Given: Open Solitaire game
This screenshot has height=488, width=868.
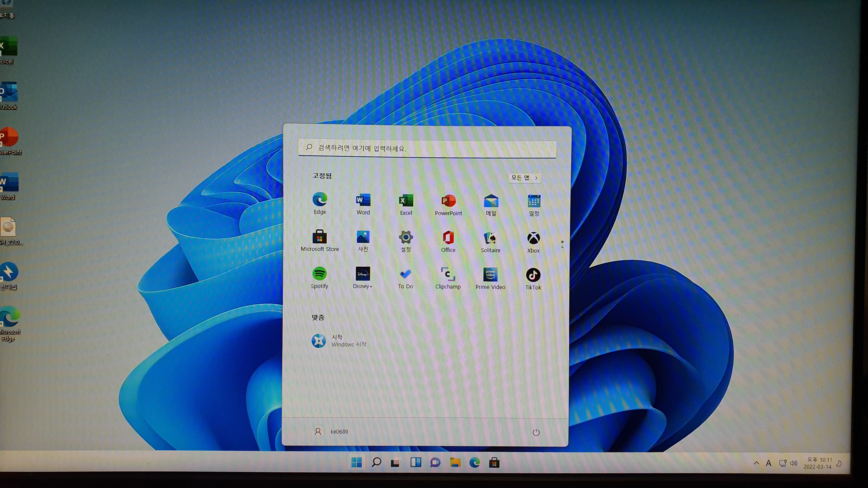Looking at the screenshot, I should 491,242.
